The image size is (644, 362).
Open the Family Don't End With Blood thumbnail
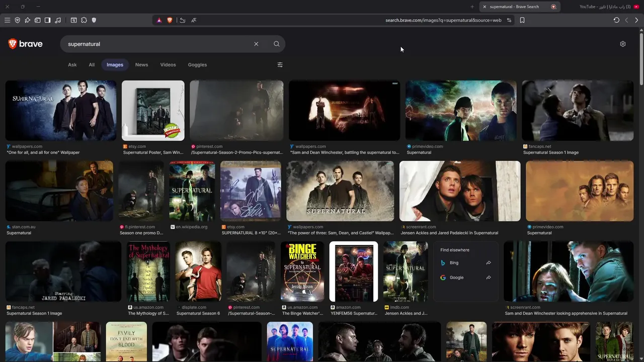coord(127,341)
